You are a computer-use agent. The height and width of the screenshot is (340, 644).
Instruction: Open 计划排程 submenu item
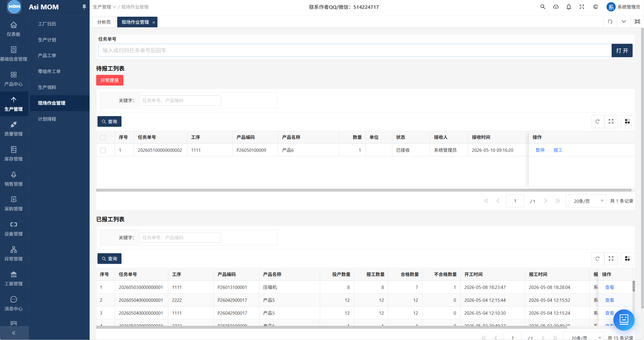(x=47, y=119)
